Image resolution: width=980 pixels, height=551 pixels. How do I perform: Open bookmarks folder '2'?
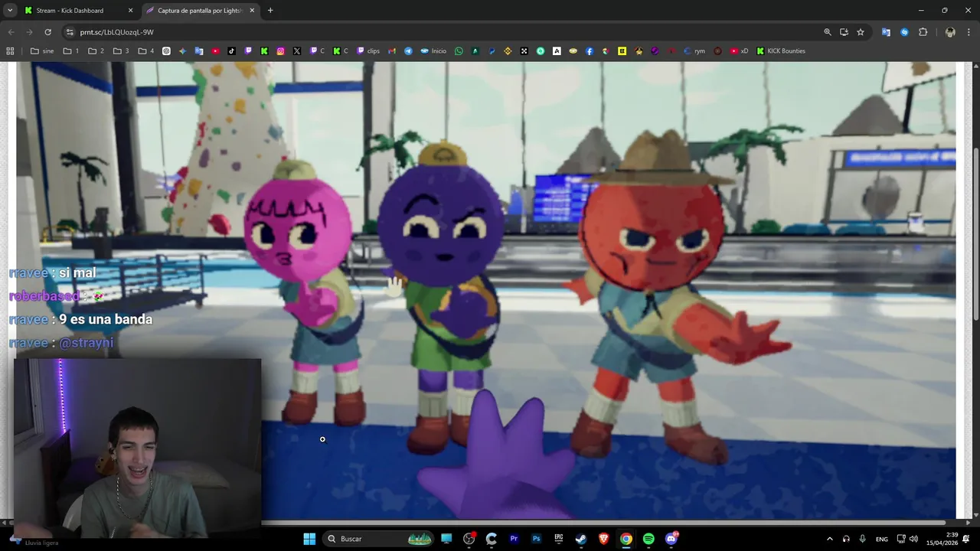click(96, 51)
